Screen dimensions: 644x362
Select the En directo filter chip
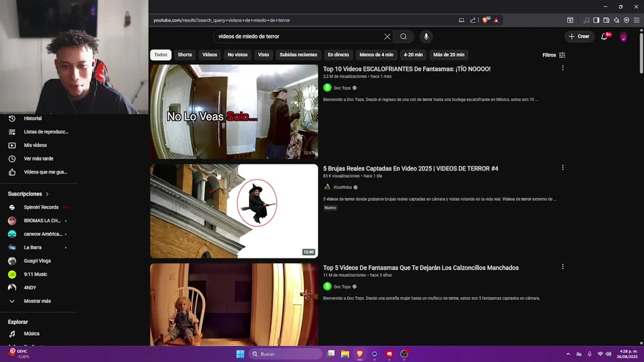click(338, 55)
